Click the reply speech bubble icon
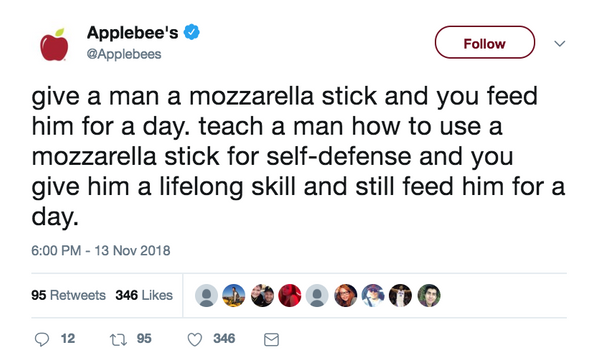 coord(42,339)
